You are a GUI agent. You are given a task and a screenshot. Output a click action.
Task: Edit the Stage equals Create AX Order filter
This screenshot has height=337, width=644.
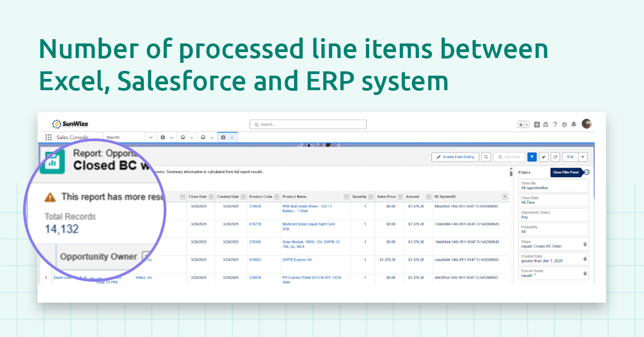click(x=553, y=244)
